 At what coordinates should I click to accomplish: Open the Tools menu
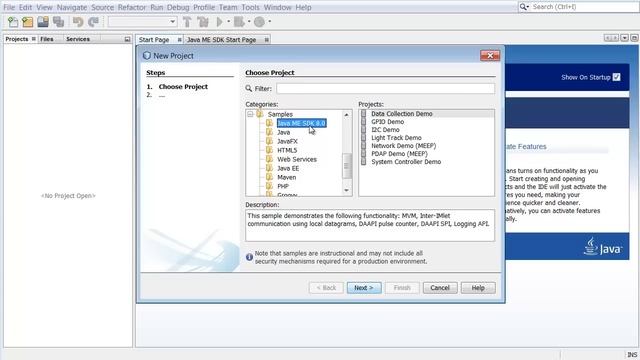250,7
